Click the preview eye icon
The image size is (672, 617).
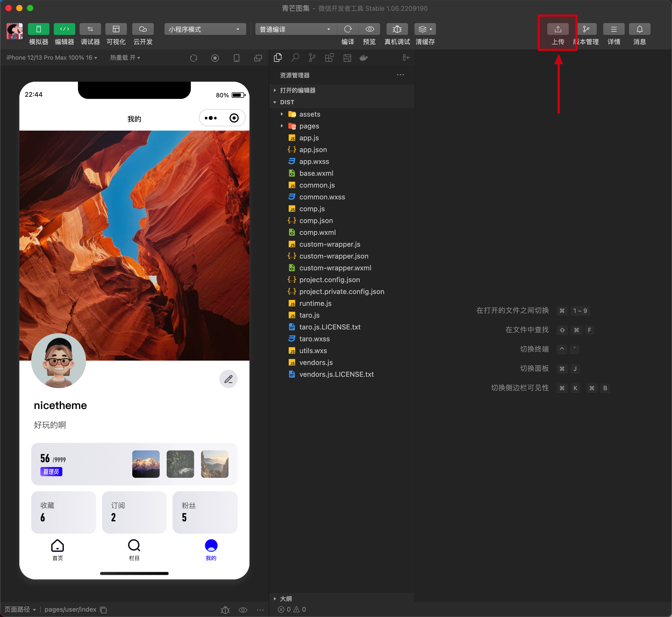369,29
